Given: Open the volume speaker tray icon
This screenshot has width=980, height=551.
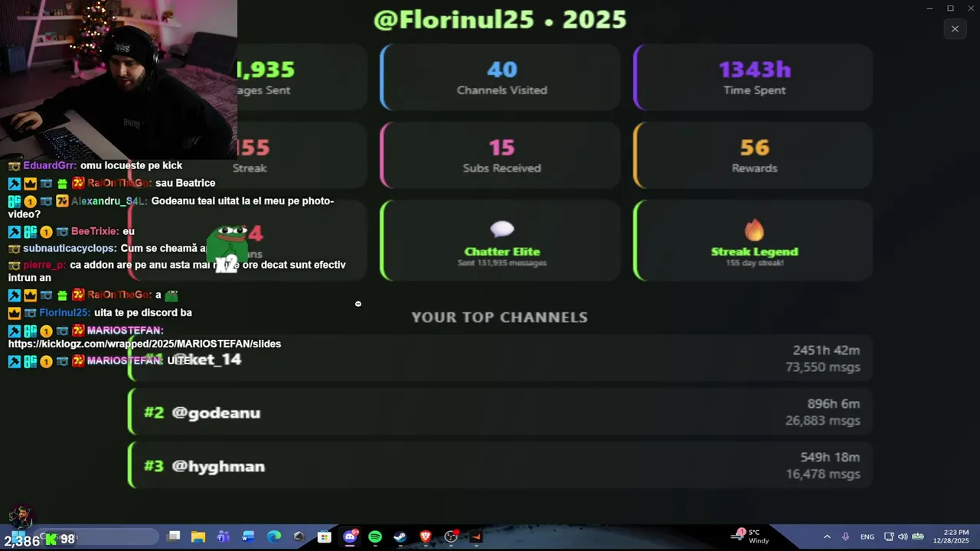Looking at the screenshot, I should tap(903, 536).
